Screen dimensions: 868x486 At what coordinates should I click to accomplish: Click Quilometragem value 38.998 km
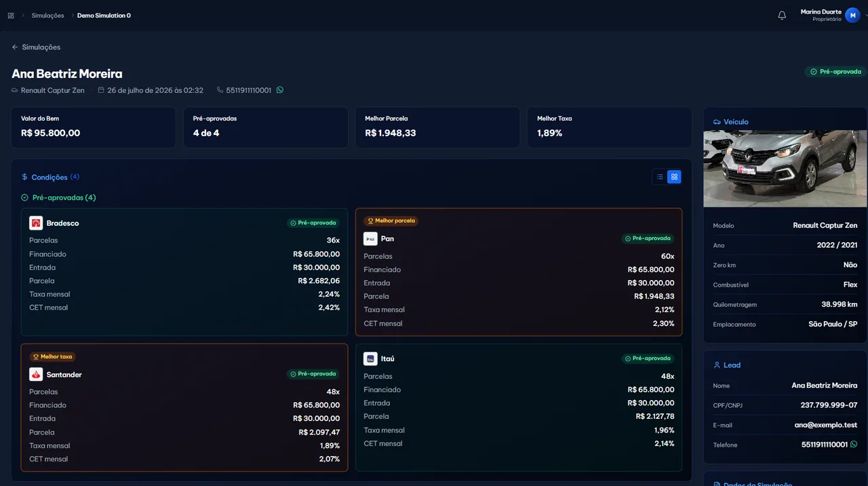coord(839,304)
